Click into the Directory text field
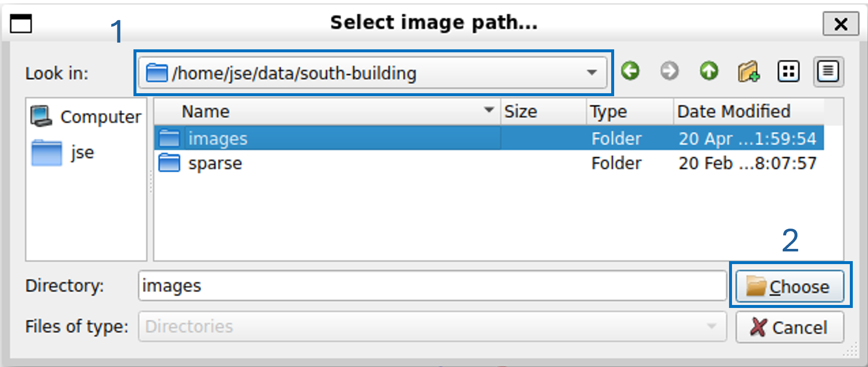Image resolution: width=868 pixels, height=367 pixels. [431, 286]
